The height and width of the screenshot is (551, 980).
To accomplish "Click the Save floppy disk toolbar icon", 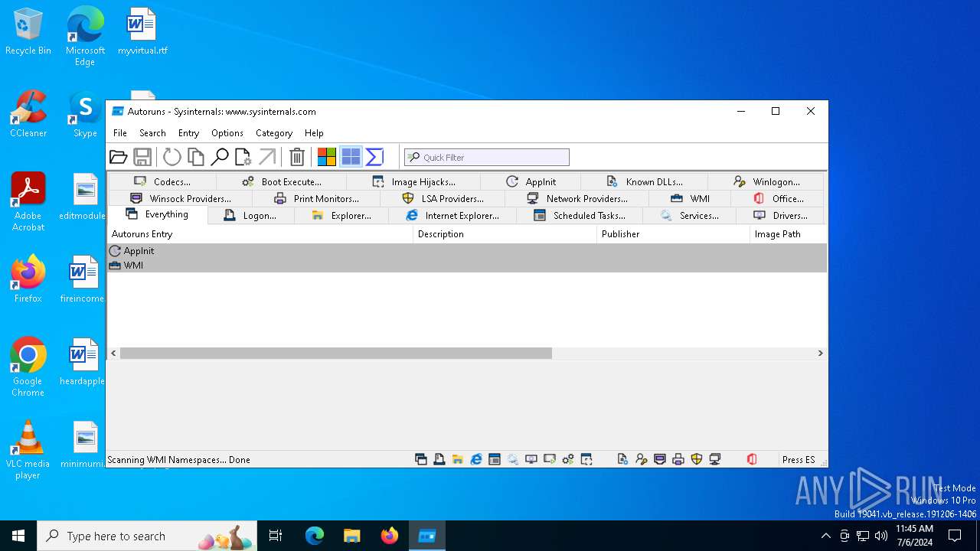I will (x=142, y=157).
